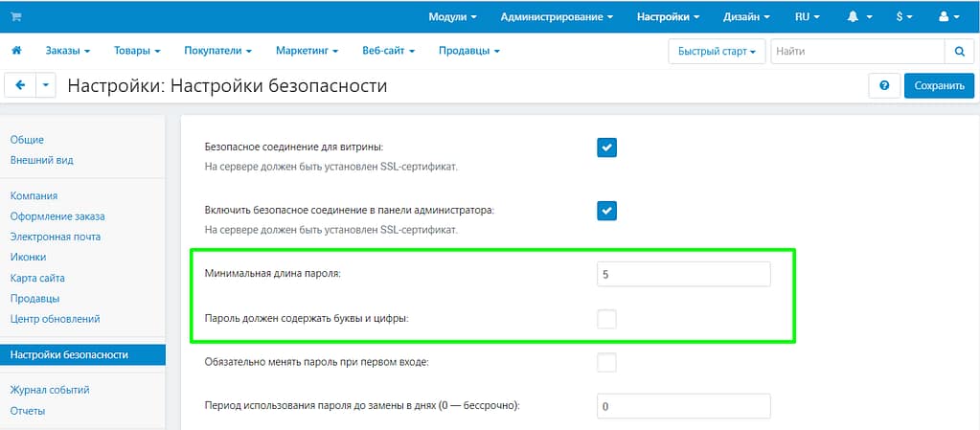Open the Товары menu
The height and width of the screenshot is (430, 980).
pos(136,51)
